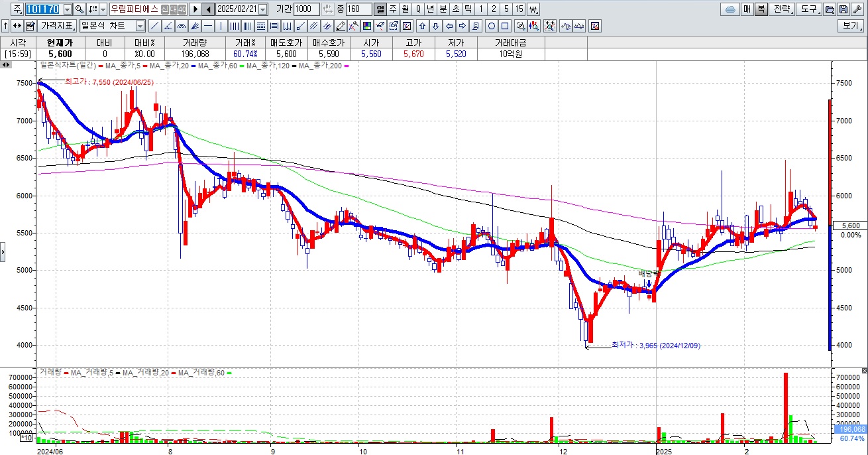Click the down arrow marker tool

click(435, 26)
